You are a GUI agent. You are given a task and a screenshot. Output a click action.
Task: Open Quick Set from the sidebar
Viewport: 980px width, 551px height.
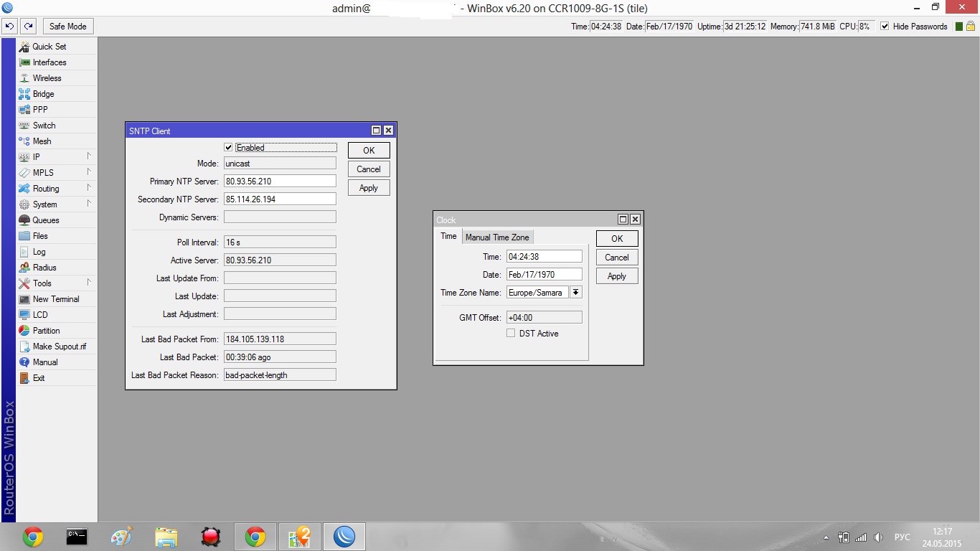(49, 47)
